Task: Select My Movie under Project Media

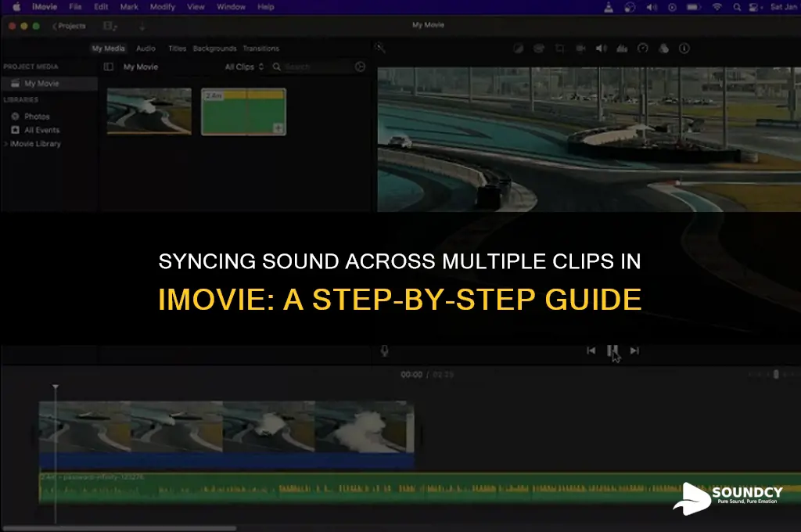Action: (49, 83)
